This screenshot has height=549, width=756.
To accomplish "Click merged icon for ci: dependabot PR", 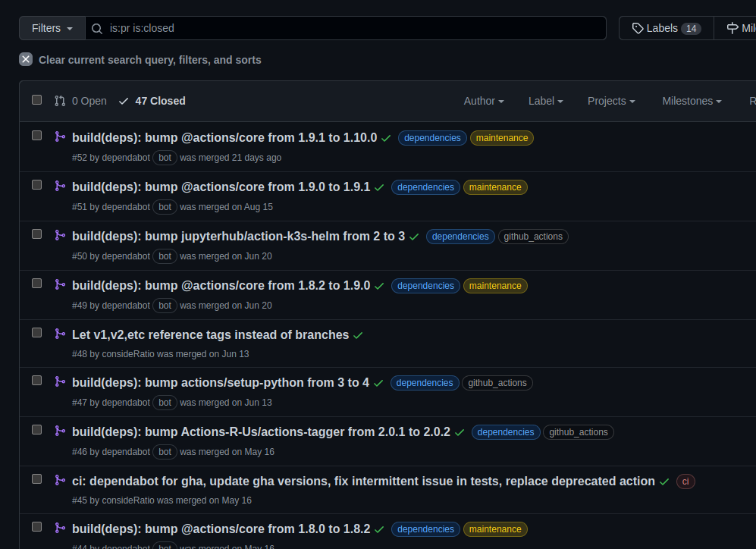I will [x=60, y=481].
